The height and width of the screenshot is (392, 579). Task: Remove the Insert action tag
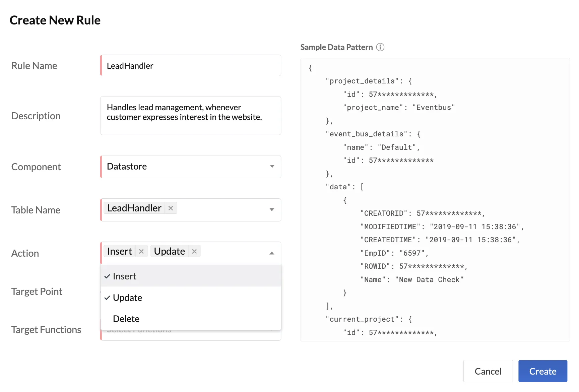coord(141,251)
